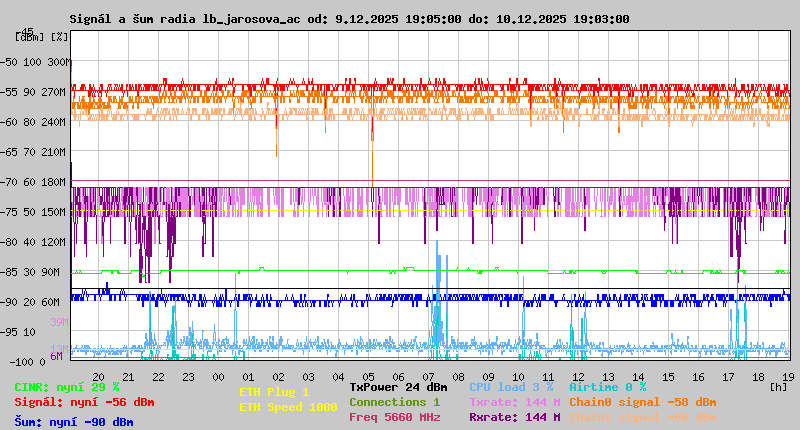Select the 'TxPower 24 dBm' legend entry
Image resolution: width=800 pixels, height=430 pixels.
(x=398, y=387)
